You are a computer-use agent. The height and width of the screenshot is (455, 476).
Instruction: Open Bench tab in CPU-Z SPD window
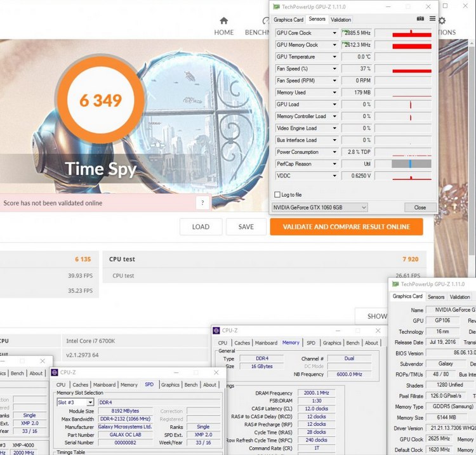[x=191, y=385]
